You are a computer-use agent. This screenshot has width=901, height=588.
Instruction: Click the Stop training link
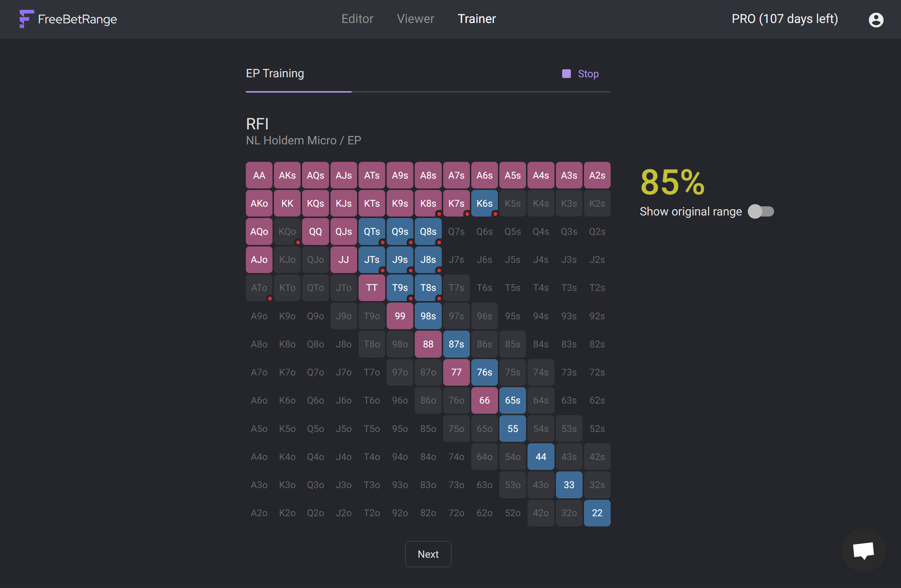588,74
